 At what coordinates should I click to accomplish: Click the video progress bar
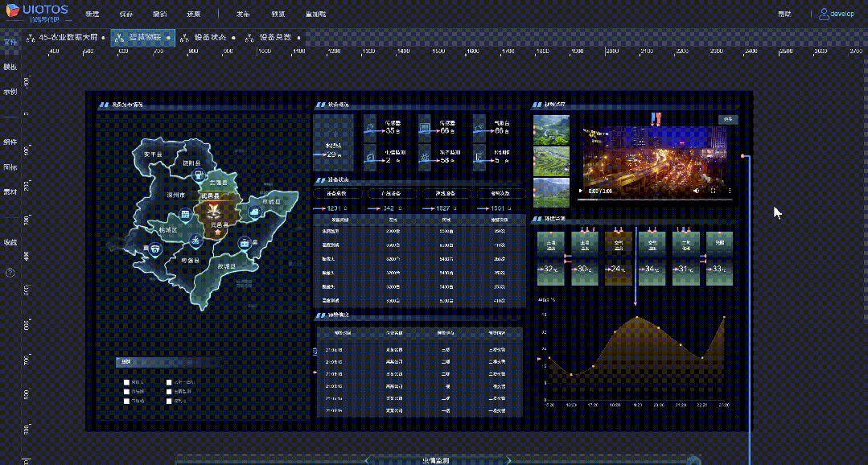coord(655,198)
